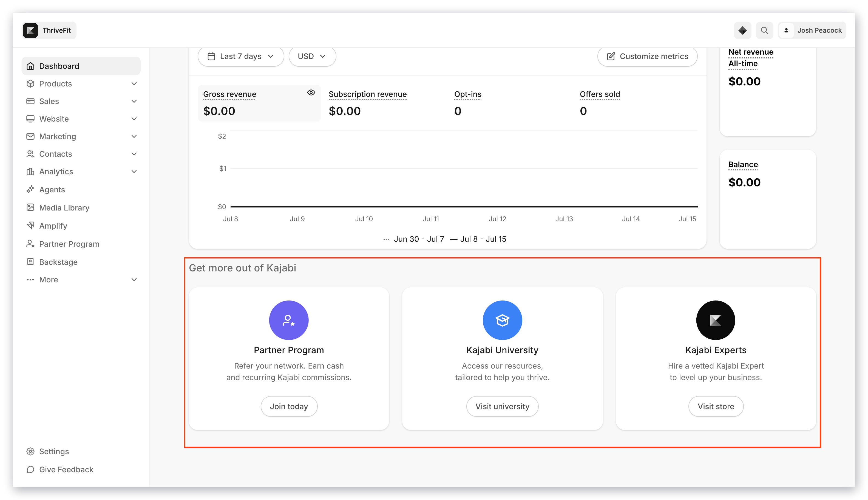Screen dimensions: 868x500
Task: Click the Backstage icon in sidebar
Action: click(x=30, y=262)
